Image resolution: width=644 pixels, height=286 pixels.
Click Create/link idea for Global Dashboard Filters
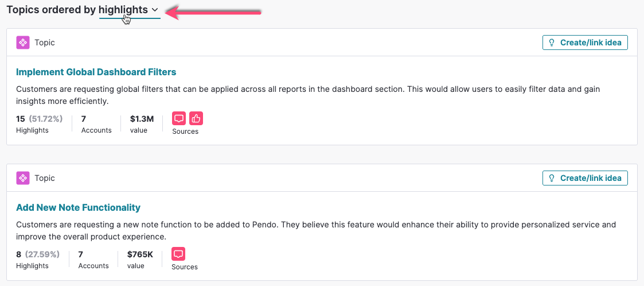585,42
